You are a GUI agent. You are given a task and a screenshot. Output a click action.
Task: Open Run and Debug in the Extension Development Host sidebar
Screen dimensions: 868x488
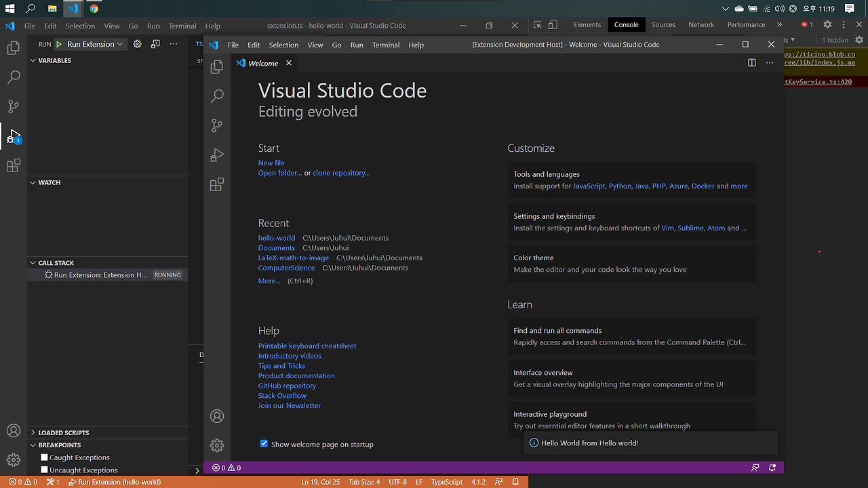click(x=217, y=155)
